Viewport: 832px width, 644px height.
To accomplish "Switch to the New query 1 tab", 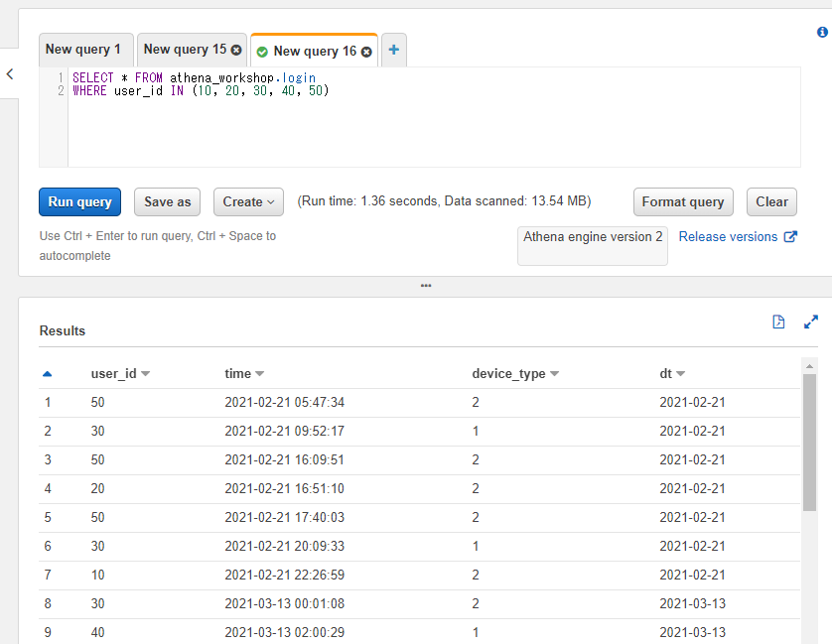I will pos(86,50).
